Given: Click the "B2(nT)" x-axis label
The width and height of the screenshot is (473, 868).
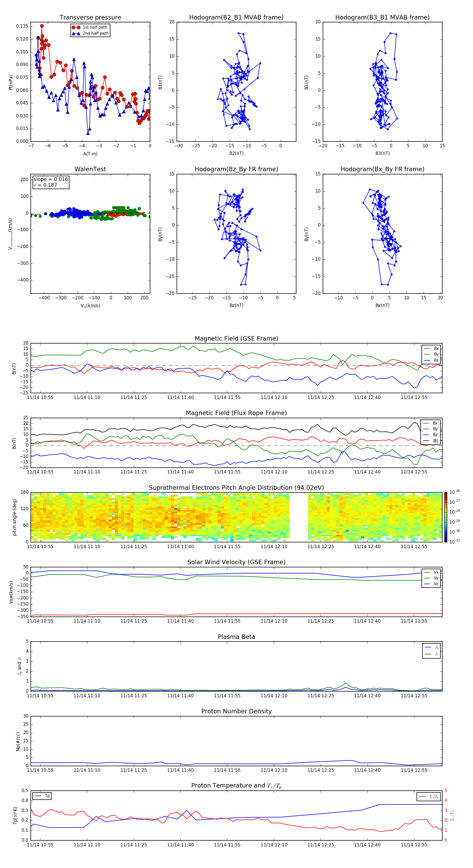Looking at the screenshot, I should [x=236, y=153].
